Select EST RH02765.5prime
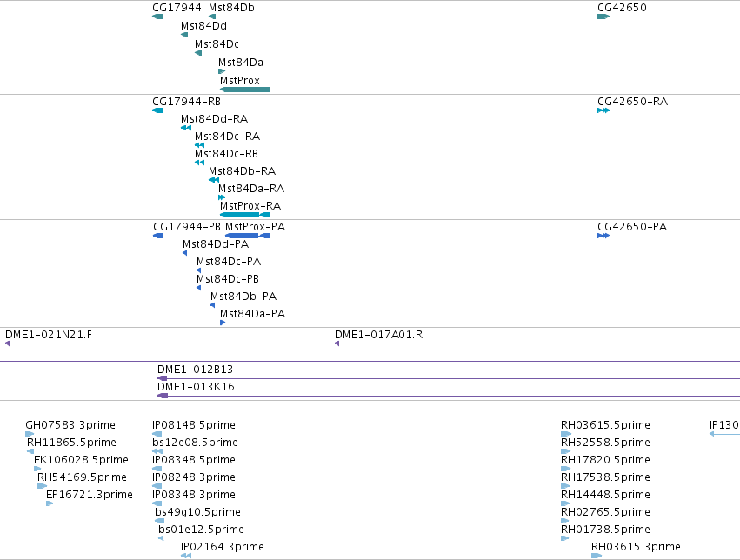Image resolution: width=740 pixels, height=560 pixels. (605, 512)
